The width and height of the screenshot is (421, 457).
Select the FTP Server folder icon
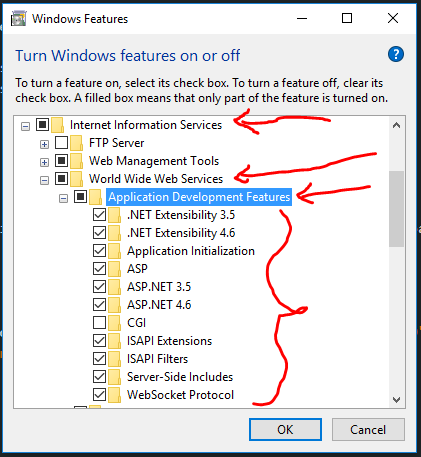click(77, 143)
